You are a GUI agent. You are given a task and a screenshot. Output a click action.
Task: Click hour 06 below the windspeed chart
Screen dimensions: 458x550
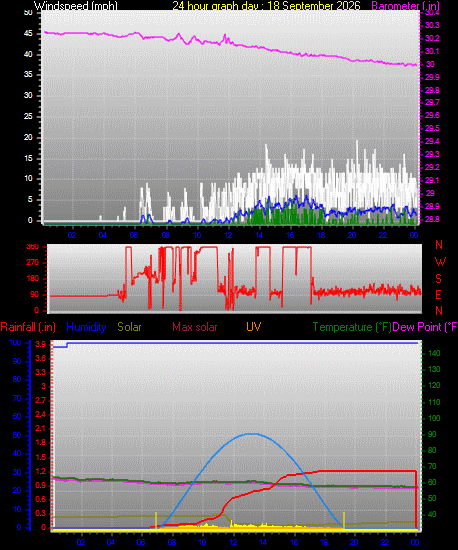(134, 235)
